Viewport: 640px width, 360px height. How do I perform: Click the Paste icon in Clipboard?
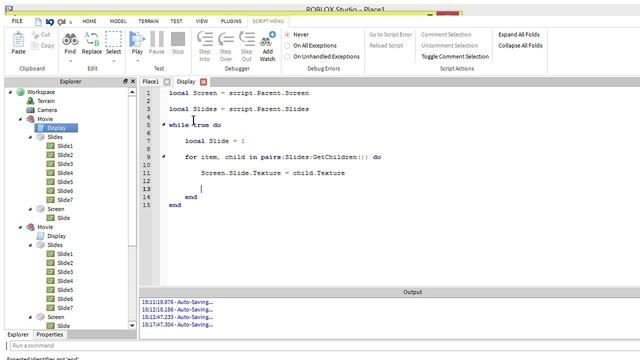[x=18, y=40]
